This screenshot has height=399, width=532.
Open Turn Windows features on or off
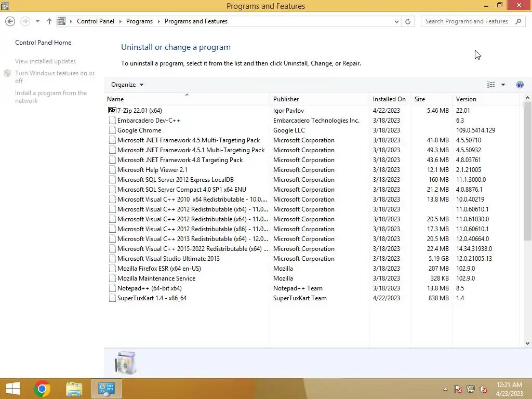click(55, 77)
